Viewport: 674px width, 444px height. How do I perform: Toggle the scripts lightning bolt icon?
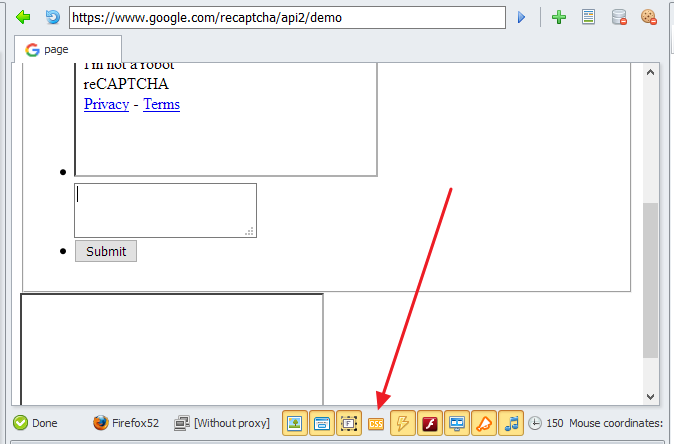(x=403, y=423)
